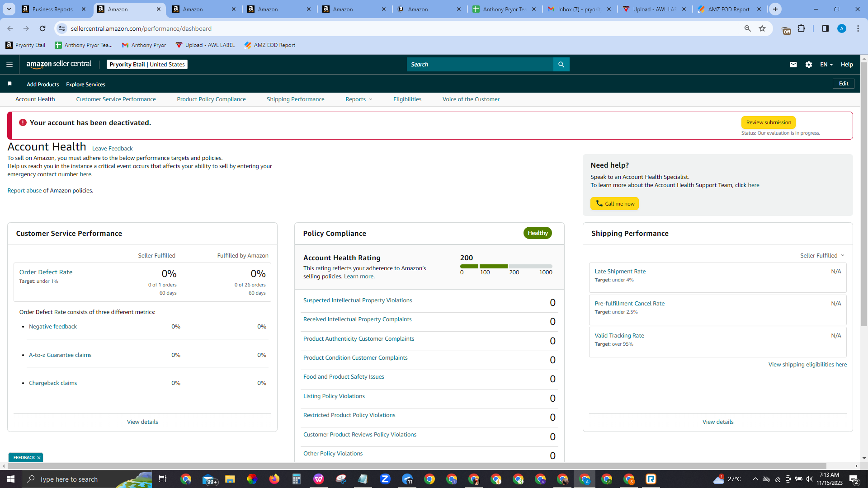Open Task View on the taskbar

point(162,479)
